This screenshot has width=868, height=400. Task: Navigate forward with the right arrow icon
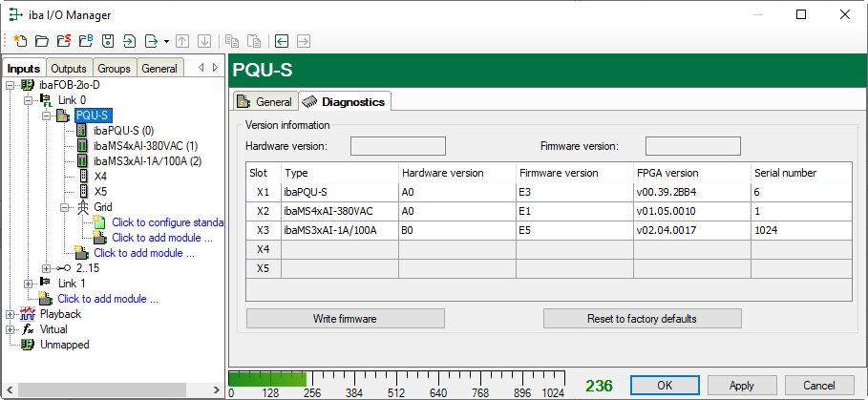[304, 41]
